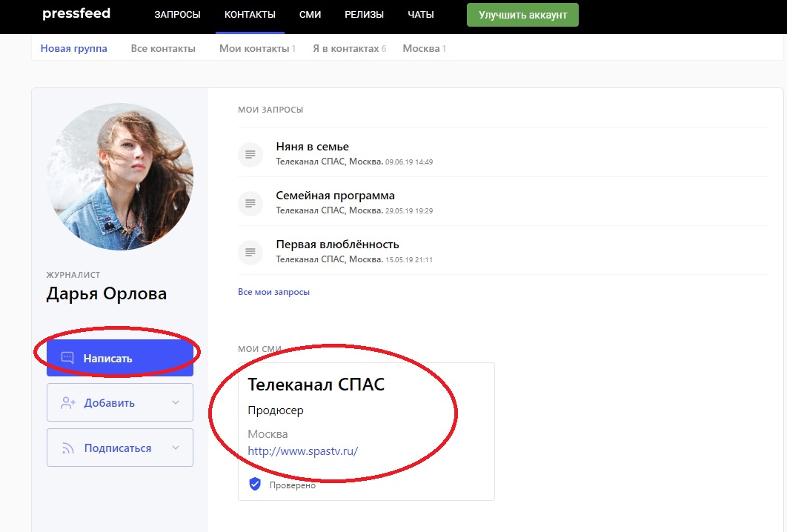
Task: Open the Все мои запросы link
Action: [273, 292]
